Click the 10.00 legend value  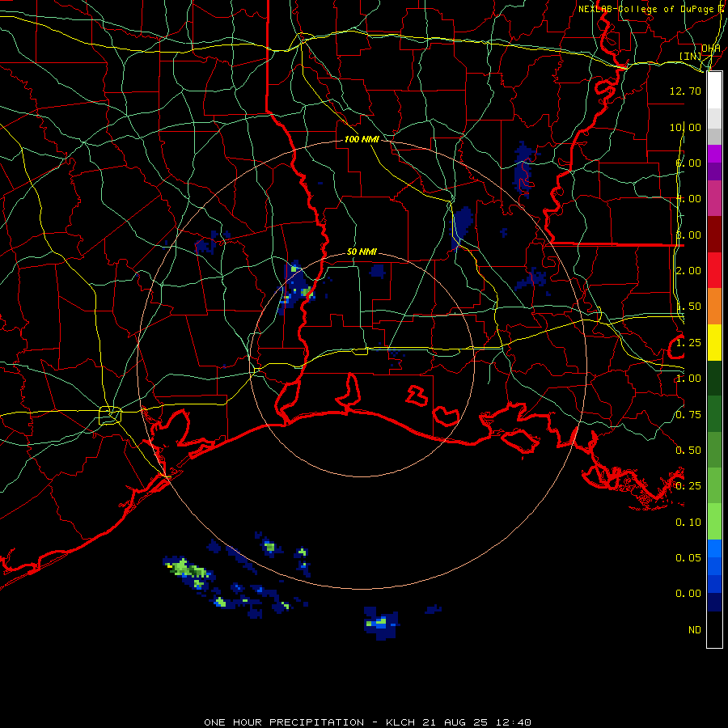pos(685,127)
